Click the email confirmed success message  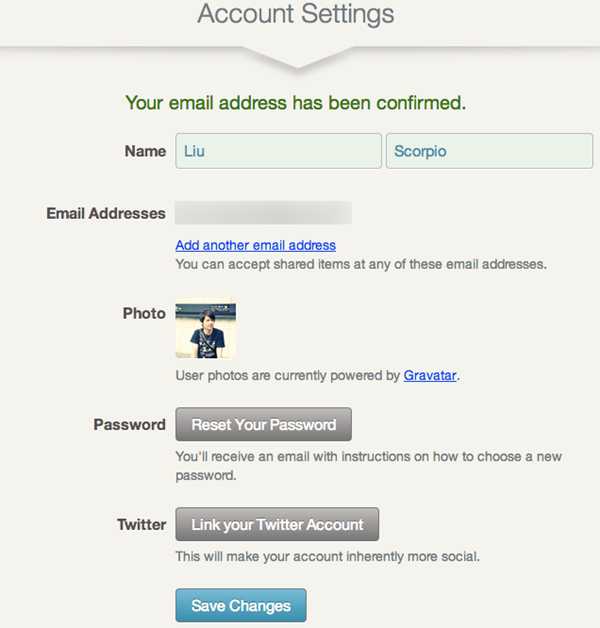coord(295,102)
